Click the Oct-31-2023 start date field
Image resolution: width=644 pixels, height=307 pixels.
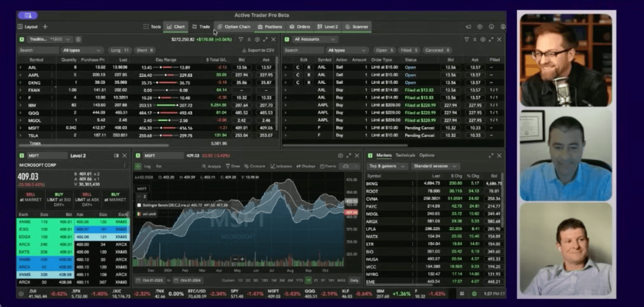(150, 281)
